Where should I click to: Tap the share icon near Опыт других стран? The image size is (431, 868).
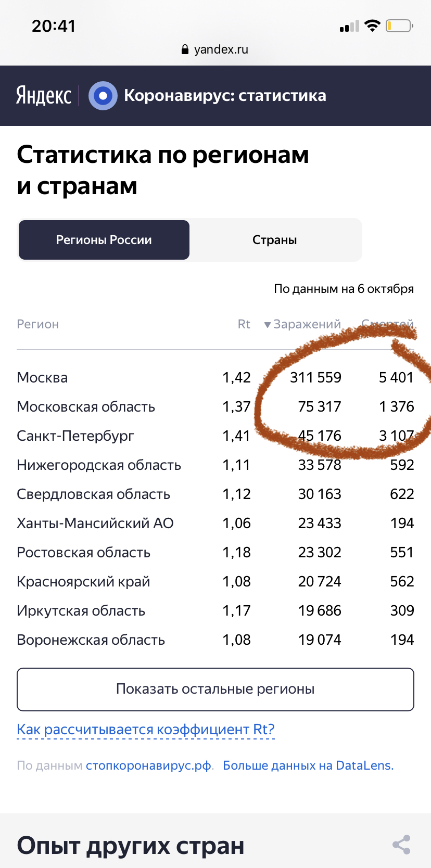(x=401, y=845)
